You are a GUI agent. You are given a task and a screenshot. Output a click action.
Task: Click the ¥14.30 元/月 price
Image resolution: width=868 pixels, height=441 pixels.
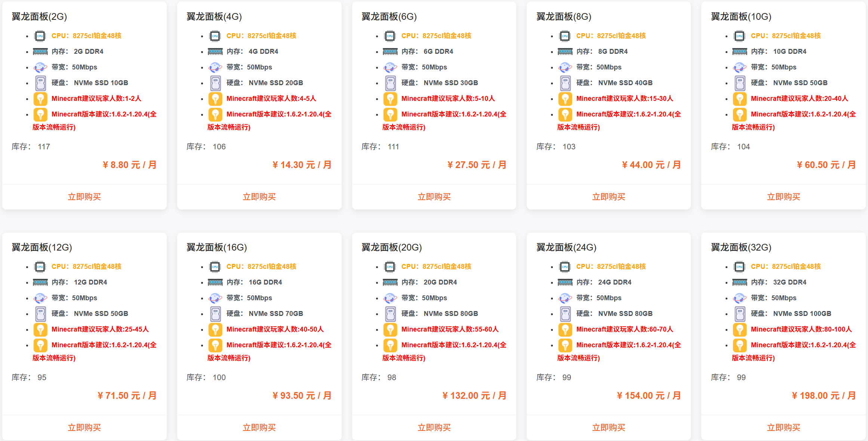[x=302, y=165]
